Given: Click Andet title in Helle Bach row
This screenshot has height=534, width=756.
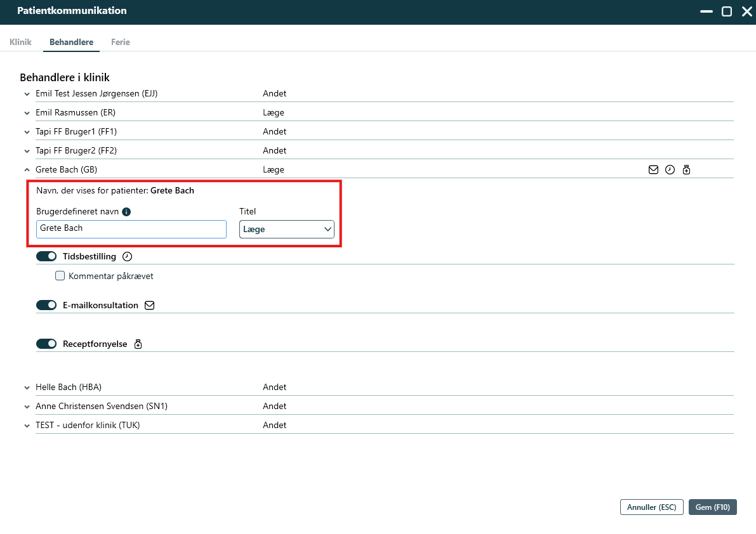Looking at the screenshot, I should (274, 387).
